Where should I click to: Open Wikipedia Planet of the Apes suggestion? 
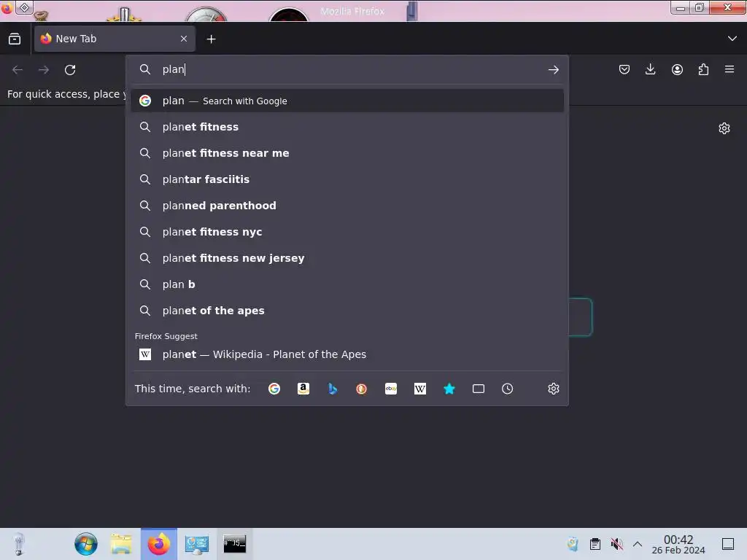point(347,354)
